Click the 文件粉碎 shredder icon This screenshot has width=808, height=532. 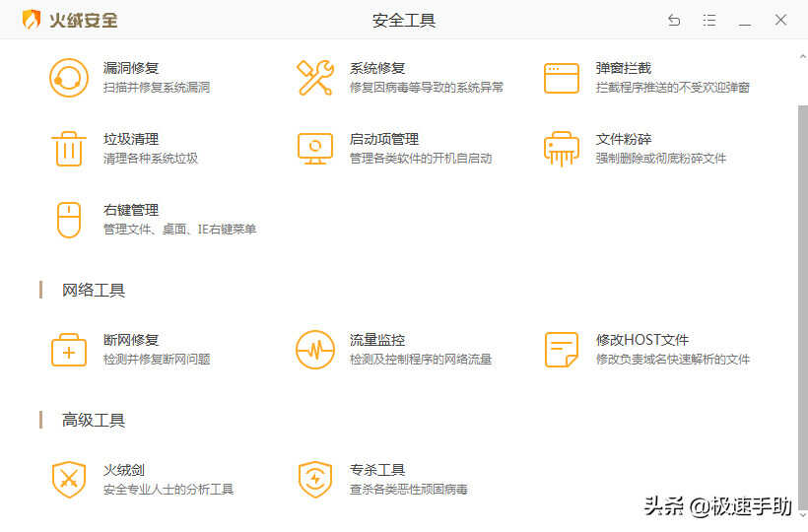pos(562,149)
